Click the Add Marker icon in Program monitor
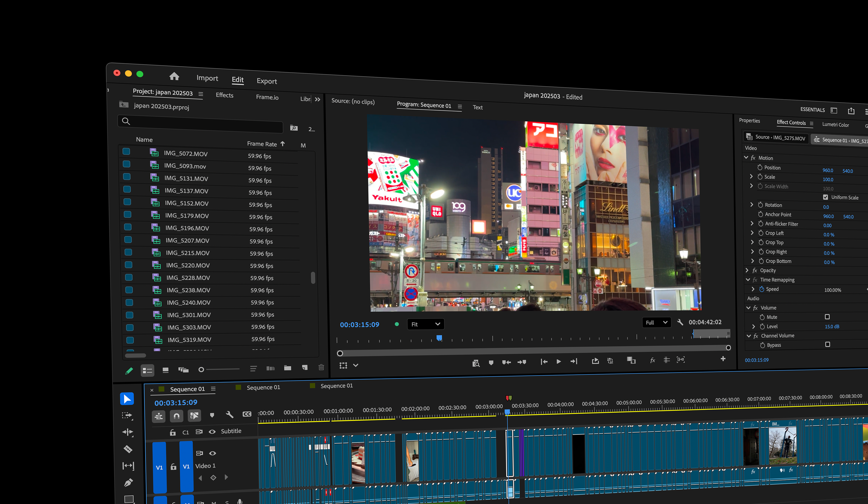The image size is (868, 504). 491,363
